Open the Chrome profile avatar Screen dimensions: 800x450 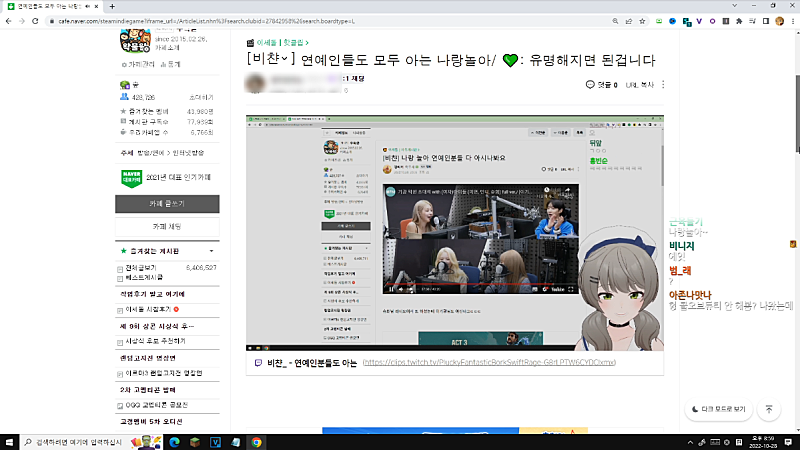(779, 21)
